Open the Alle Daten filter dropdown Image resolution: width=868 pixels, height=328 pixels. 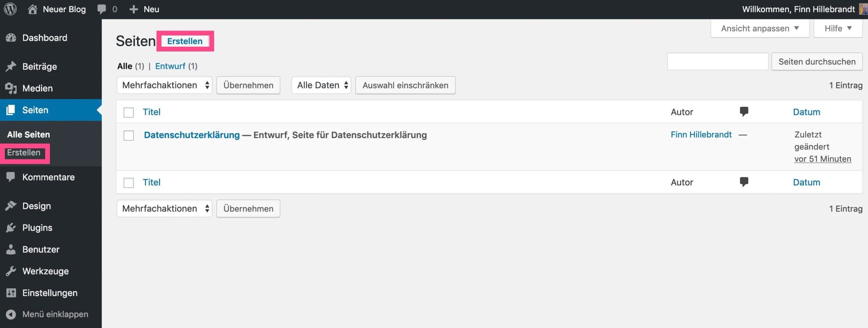[321, 85]
